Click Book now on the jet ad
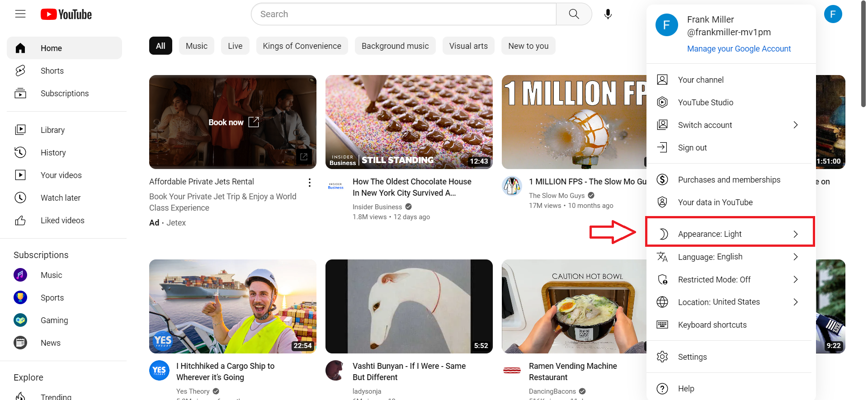 click(233, 122)
